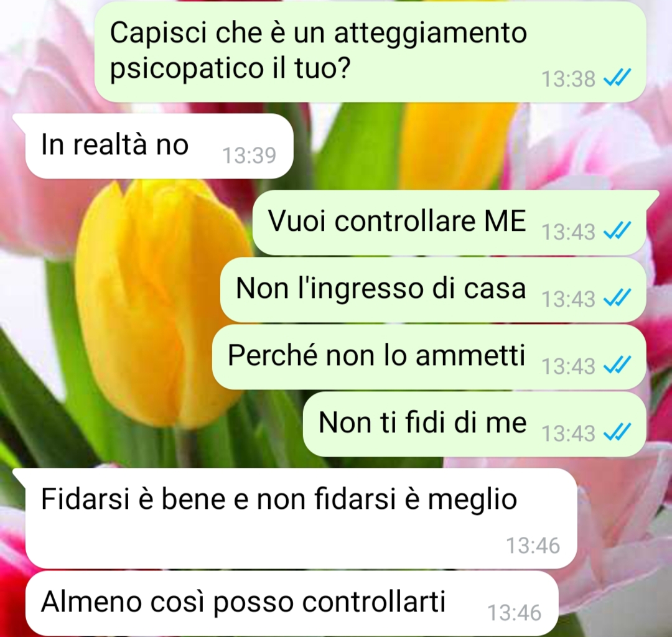672x637 pixels.
Task: Select the 'Vuoi controllare ME' message bubble
Action: coord(449,222)
